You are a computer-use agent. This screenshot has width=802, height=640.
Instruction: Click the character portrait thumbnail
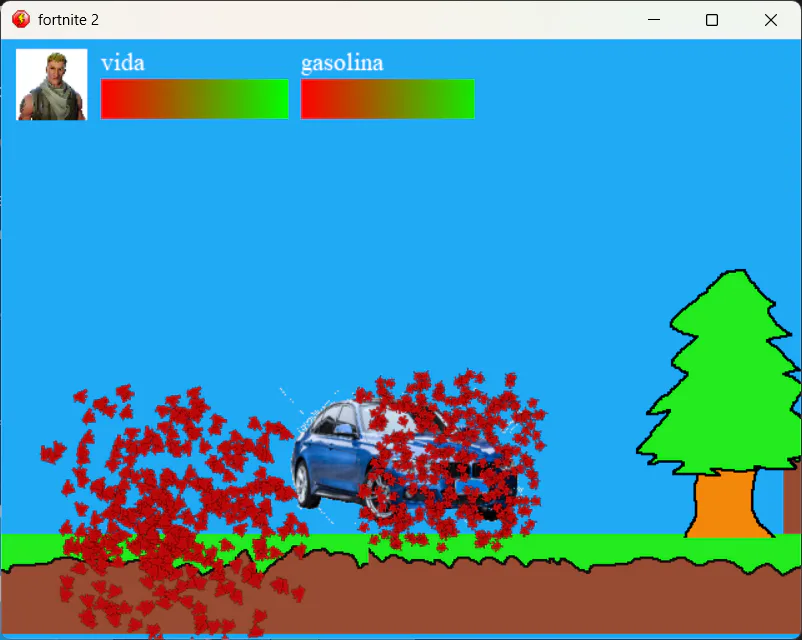point(52,84)
